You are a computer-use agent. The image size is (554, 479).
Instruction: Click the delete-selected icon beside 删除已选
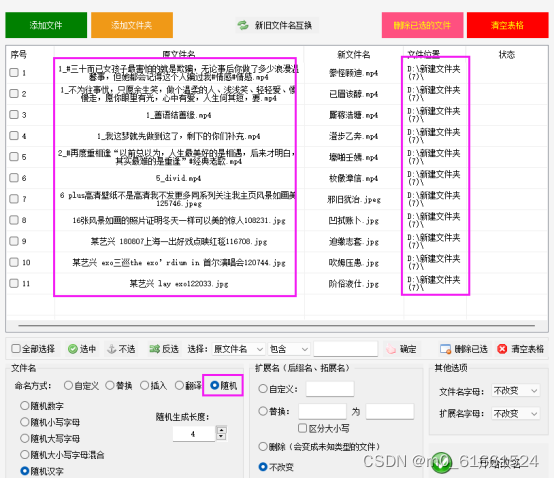pyautogui.click(x=445, y=349)
